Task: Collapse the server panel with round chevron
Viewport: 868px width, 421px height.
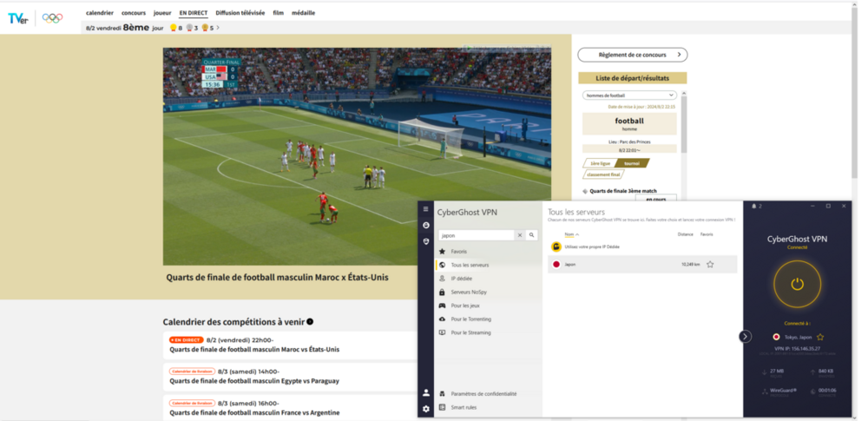Action: [746, 336]
